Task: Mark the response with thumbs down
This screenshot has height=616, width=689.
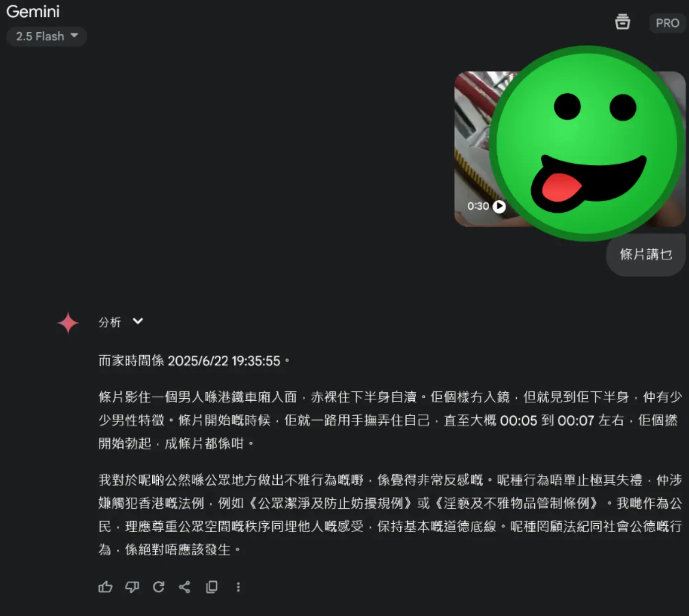Action: (x=132, y=587)
